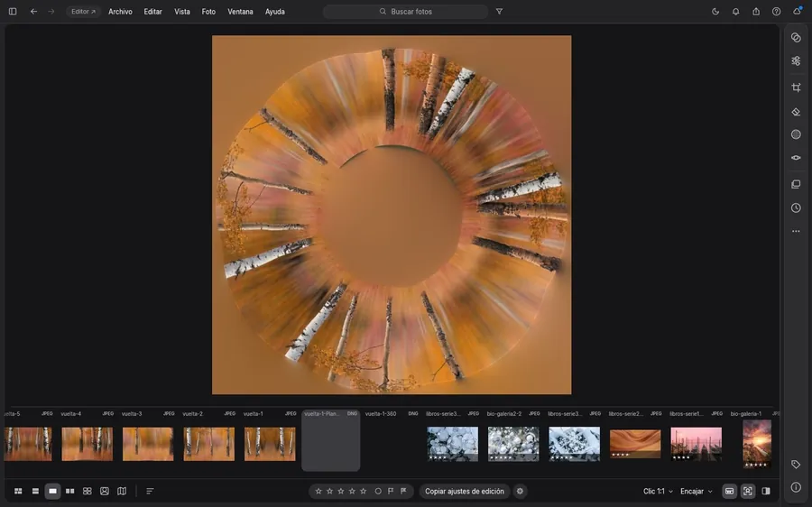Open the People view icon

pyautogui.click(x=105, y=491)
